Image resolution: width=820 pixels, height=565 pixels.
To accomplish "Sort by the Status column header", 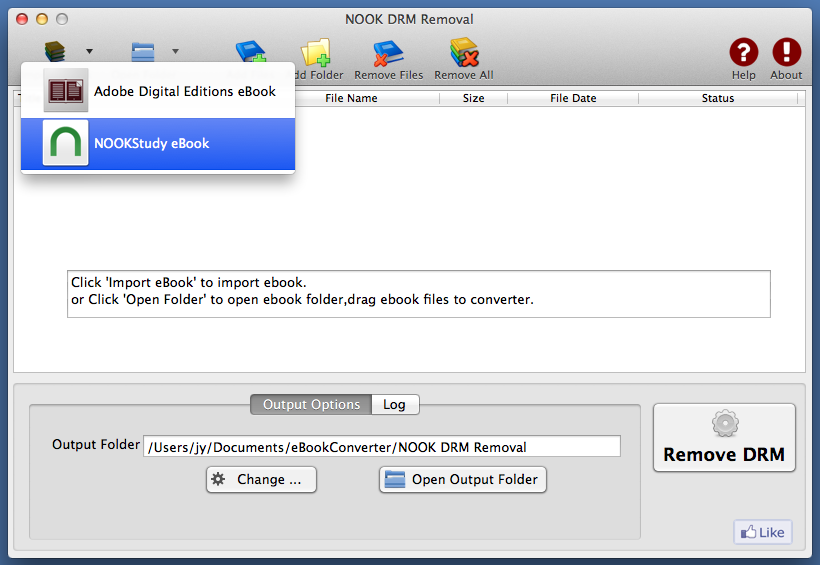I will [718, 98].
